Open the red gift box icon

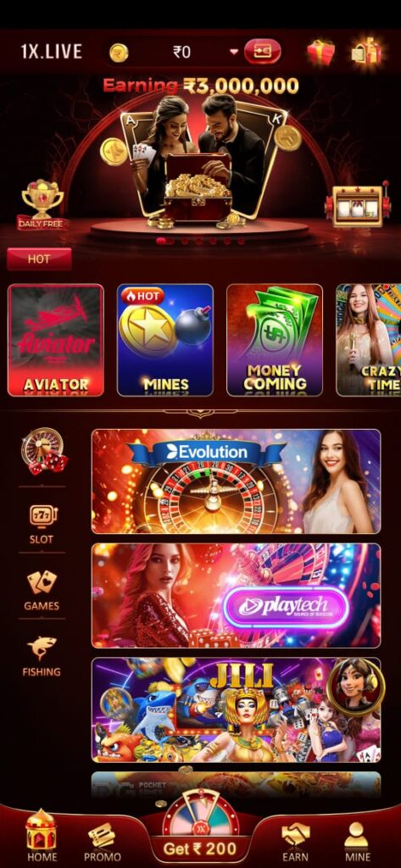pyautogui.click(x=321, y=53)
